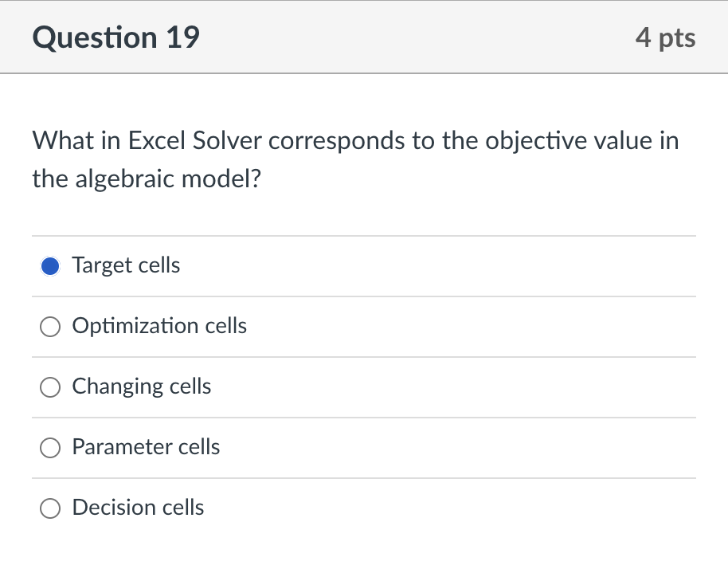Click the Target cells answer label
The height and width of the screenshot is (569, 728).
tap(125, 265)
